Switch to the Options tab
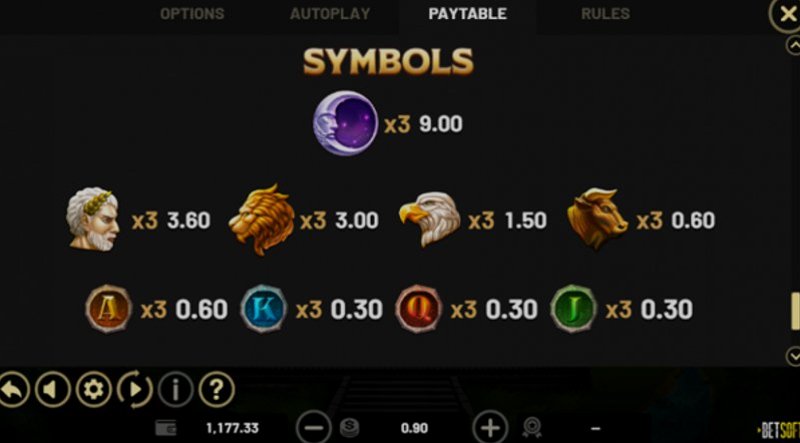Screen dimensions: 800x443 click(x=192, y=14)
